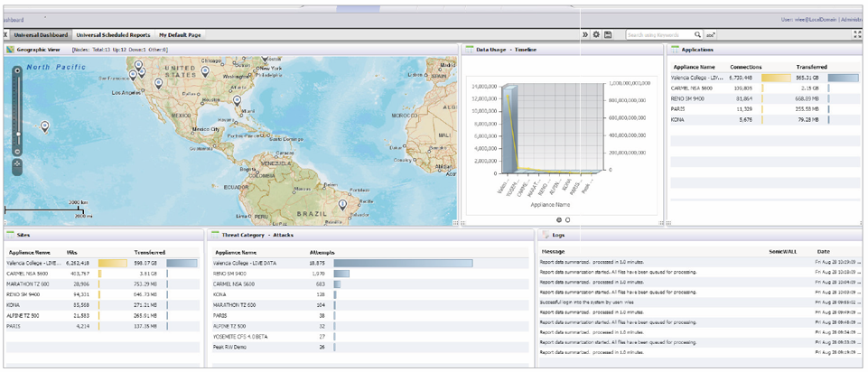Screen dimensions: 868x372
Task: Click the Sites panel table icon
Action: (x=11, y=236)
